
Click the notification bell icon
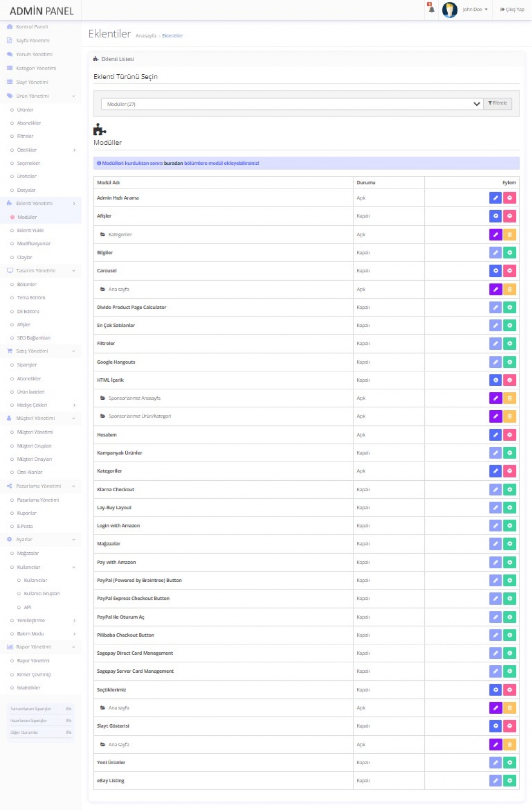click(x=431, y=9)
